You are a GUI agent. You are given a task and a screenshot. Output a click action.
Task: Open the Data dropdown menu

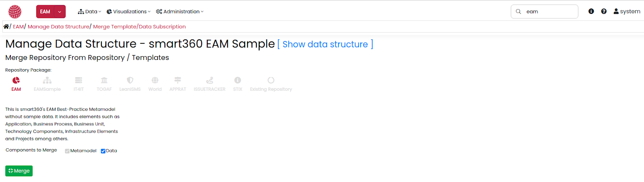pyautogui.click(x=89, y=12)
